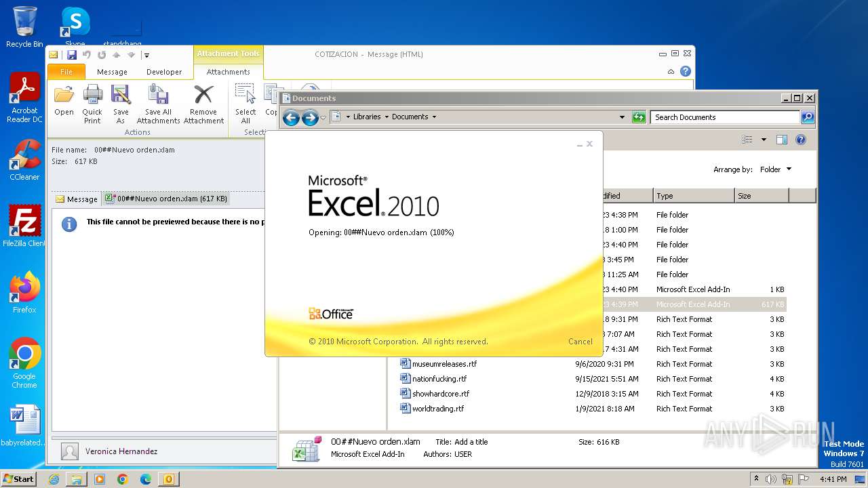Open the More view options dropdown arrow
Screen dimensions: 868x488
tap(764, 140)
